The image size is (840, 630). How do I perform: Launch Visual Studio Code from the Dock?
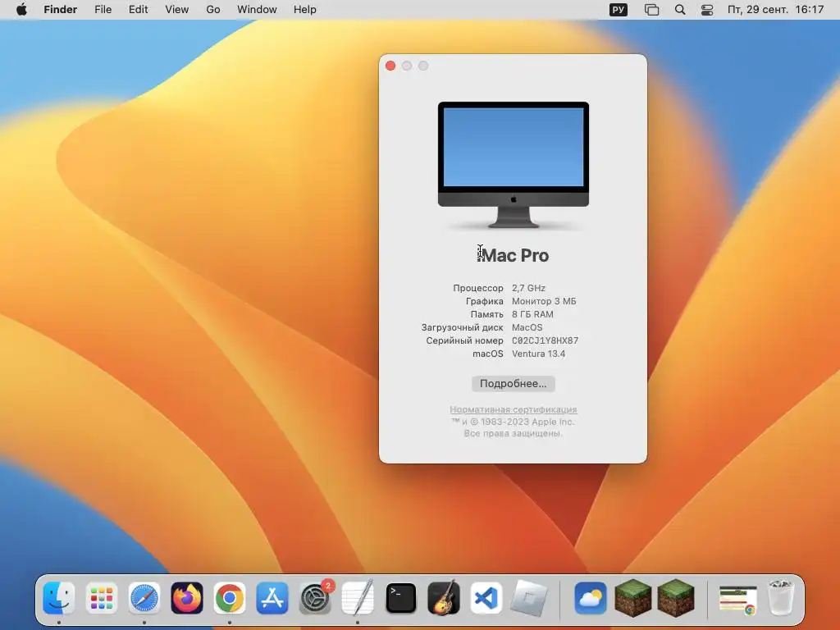[486, 598]
